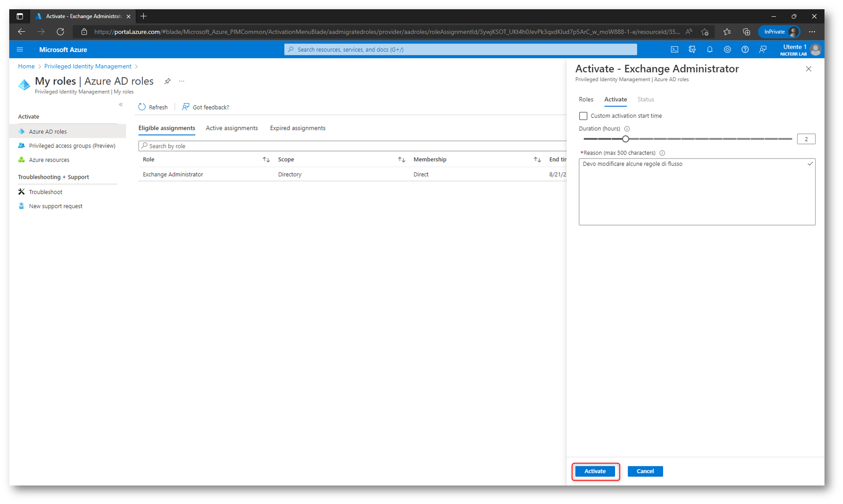Go back in the browser
843x504 pixels.
(21, 32)
